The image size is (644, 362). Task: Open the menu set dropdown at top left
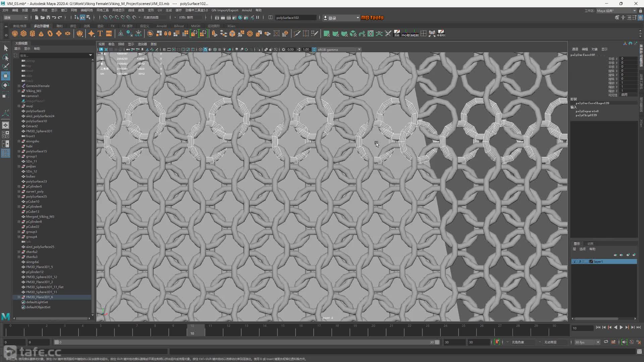(15, 17)
